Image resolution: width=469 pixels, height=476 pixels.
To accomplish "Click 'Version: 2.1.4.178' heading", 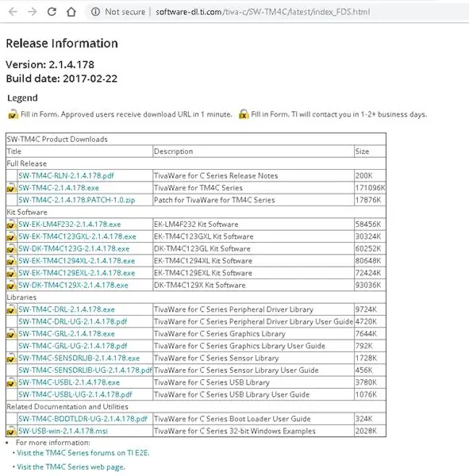I will coord(50,65).
